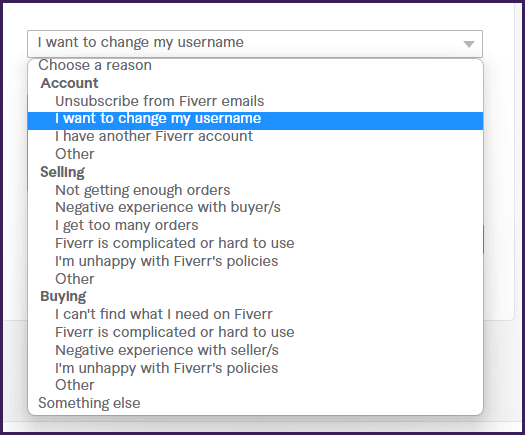Choose the 'Something else' option
The width and height of the screenshot is (525, 435).
255,403
